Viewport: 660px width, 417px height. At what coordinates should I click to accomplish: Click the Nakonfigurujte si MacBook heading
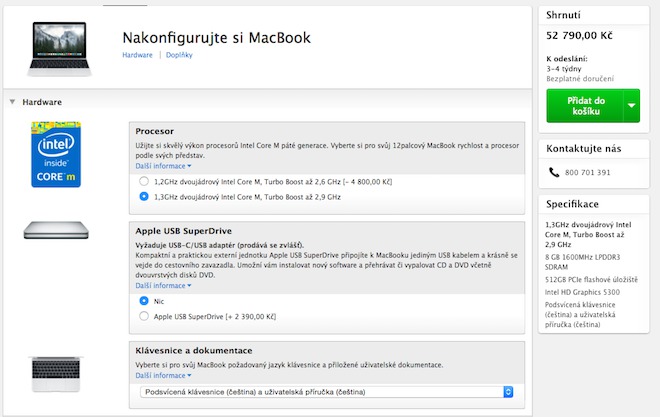tap(216, 37)
